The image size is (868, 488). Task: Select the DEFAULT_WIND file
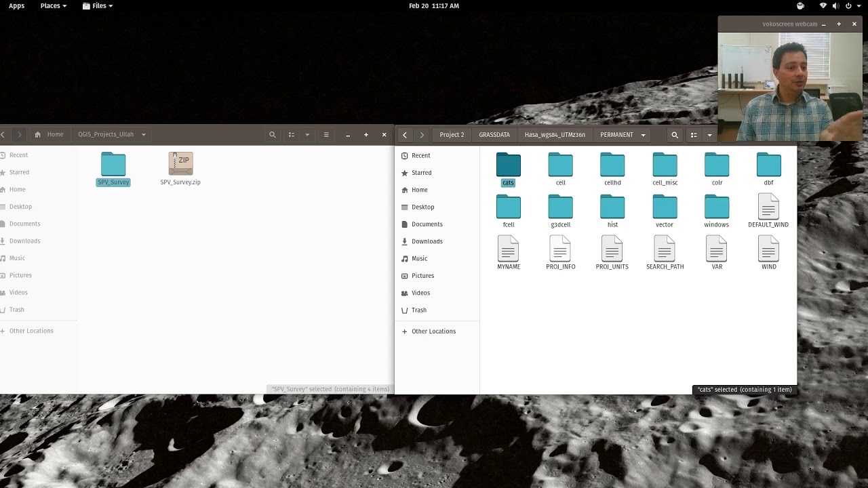[768, 211]
